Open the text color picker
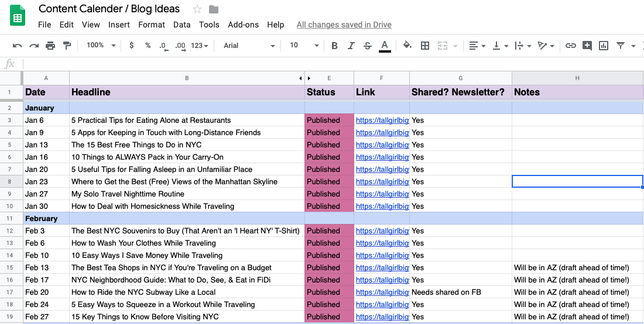The height and width of the screenshot is (324, 644). pyautogui.click(x=385, y=46)
